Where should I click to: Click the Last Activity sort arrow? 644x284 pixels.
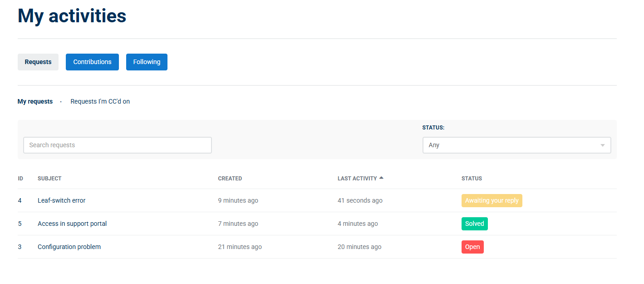coord(381,178)
